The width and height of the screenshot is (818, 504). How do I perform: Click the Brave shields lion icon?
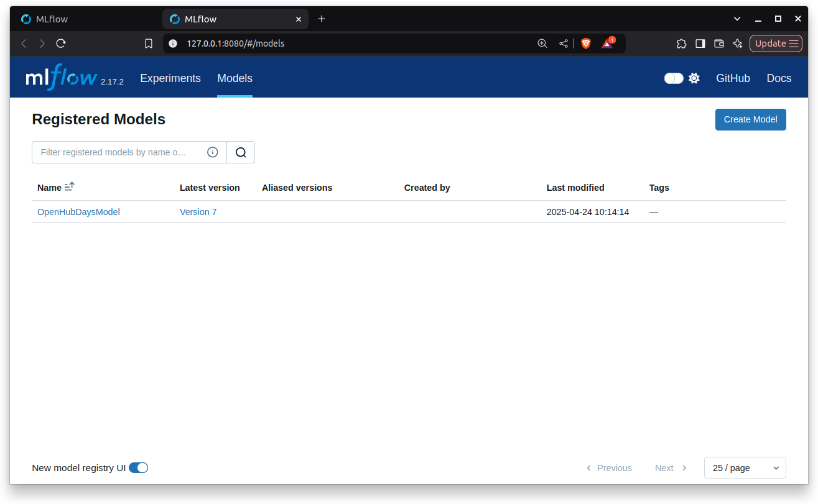coord(585,44)
